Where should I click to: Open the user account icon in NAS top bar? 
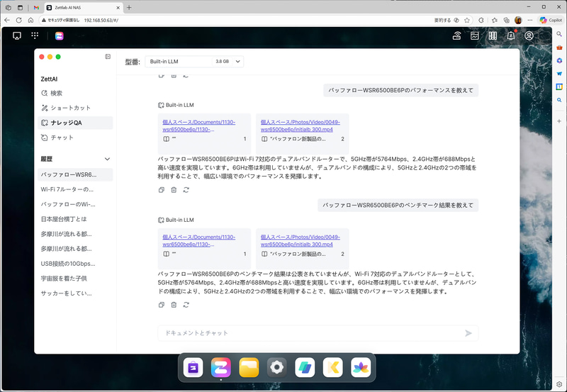tap(529, 35)
